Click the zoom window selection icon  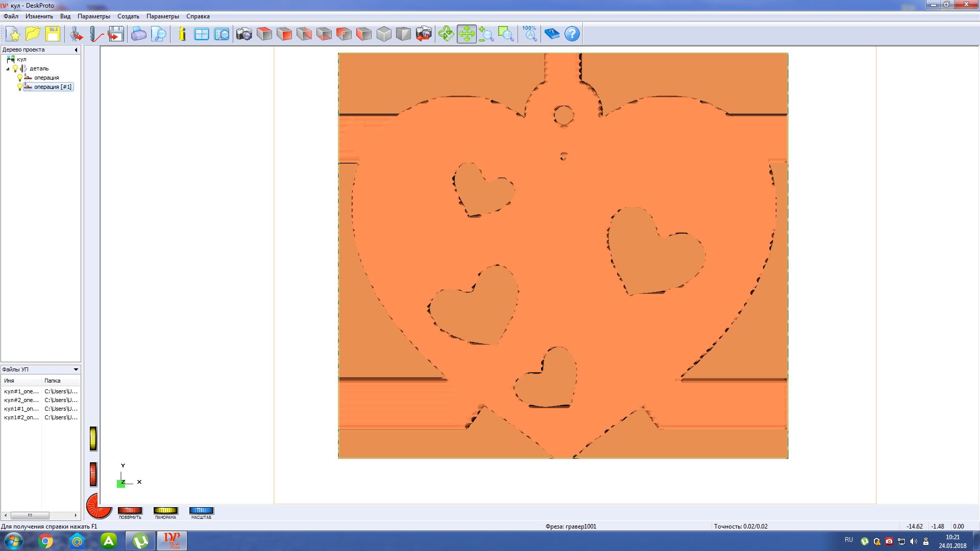(x=506, y=34)
